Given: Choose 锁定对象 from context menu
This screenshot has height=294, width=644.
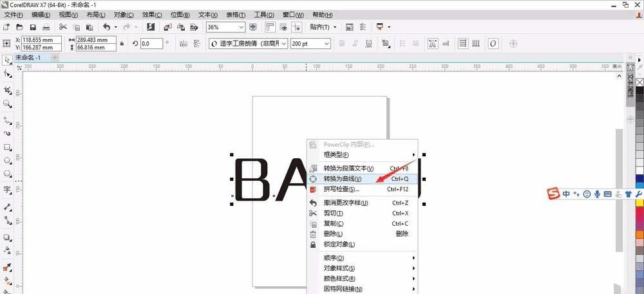Looking at the screenshot, I should tap(362, 244).
